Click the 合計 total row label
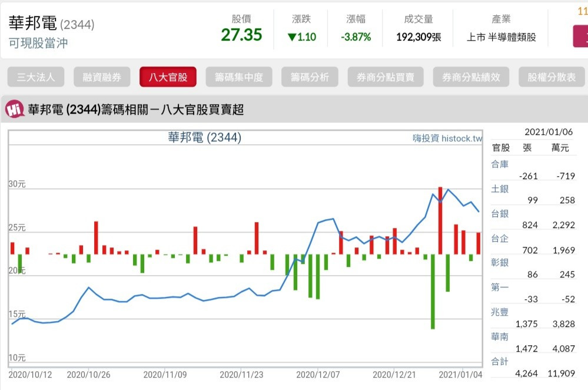The width and height of the screenshot is (588, 390). 500,362
